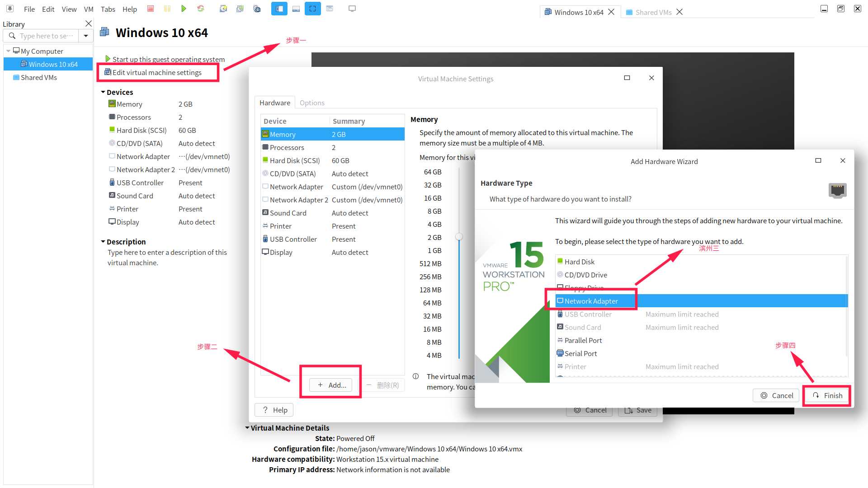Maximize the Add Hardware Wizard window
The width and height of the screenshot is (868, 488).
click(818, 160)
